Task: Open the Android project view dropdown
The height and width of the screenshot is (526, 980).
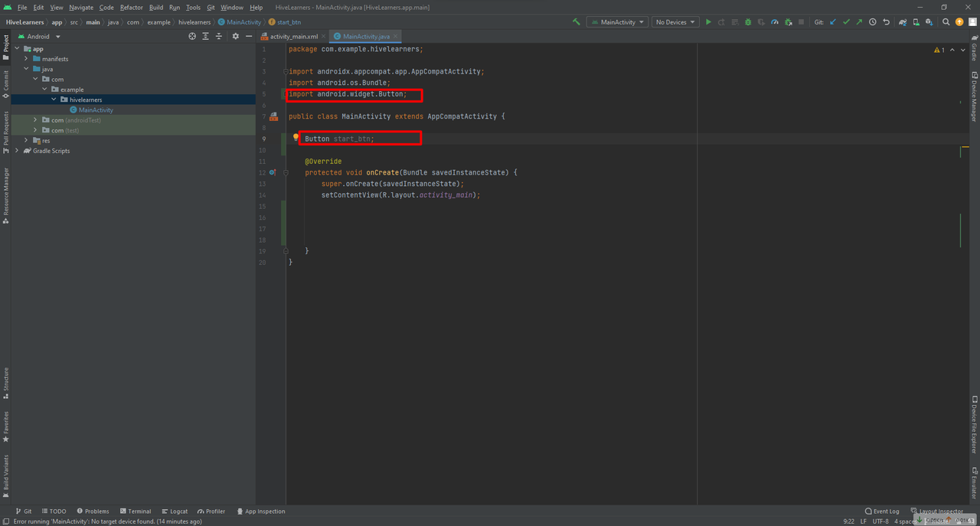Action: [38, 36]
